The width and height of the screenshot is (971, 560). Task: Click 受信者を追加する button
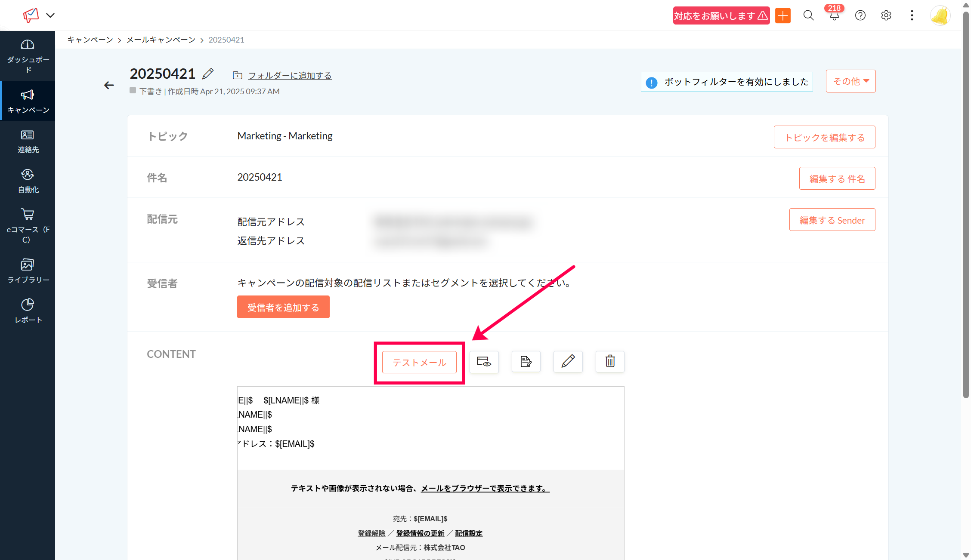click(x=283, y=307)
